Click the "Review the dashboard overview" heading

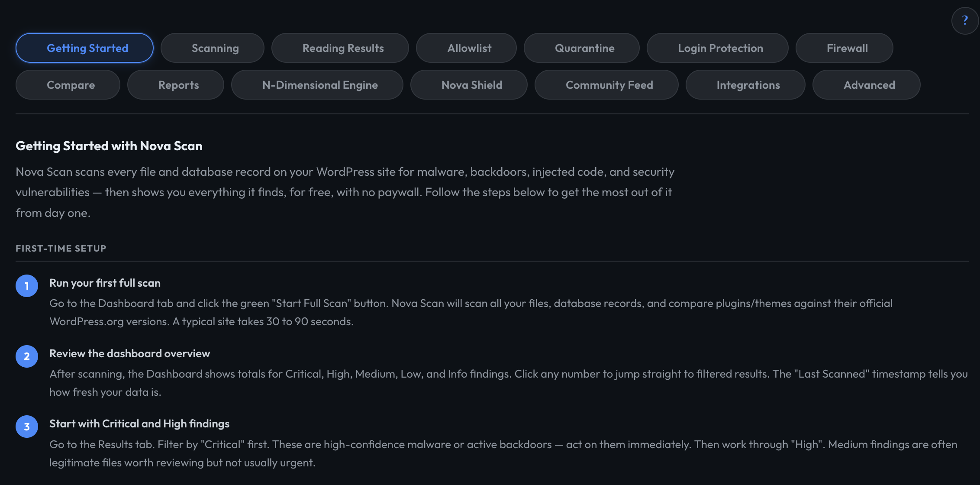pos(129,353)
